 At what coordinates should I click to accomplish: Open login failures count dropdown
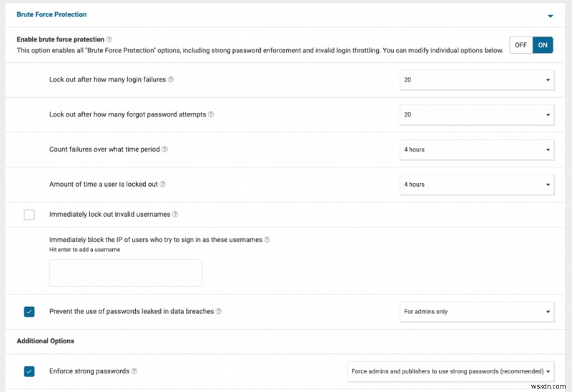(476, 80)
